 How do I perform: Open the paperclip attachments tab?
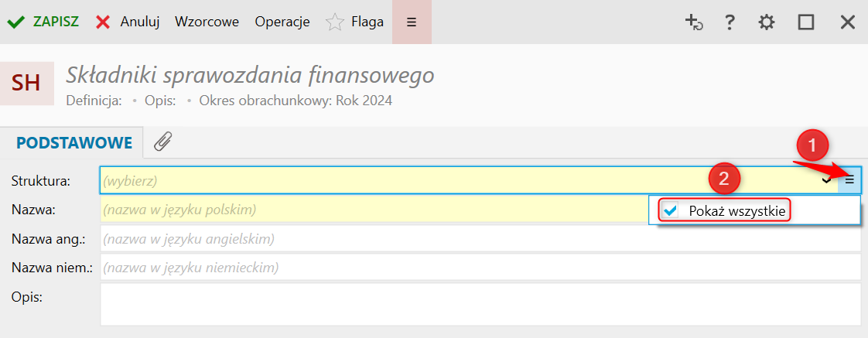pyautogui.click(x=162, y=142)
